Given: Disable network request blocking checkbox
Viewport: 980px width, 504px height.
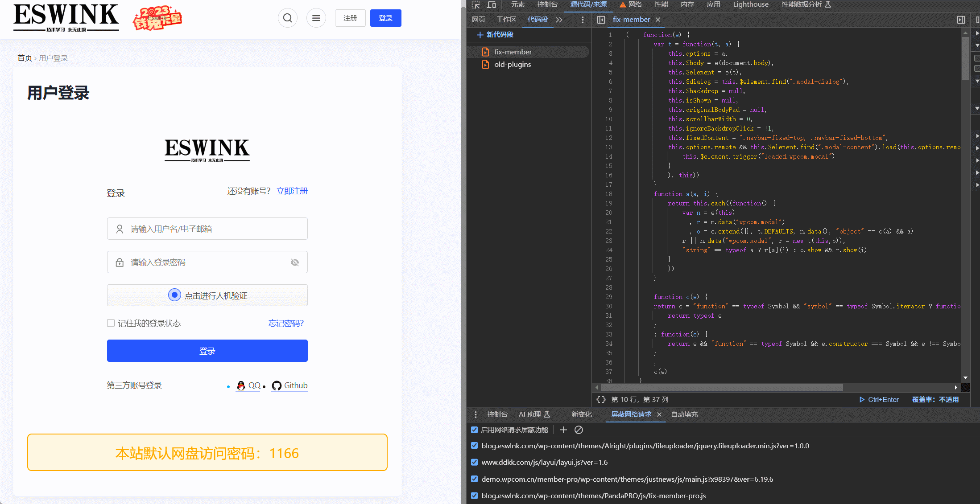Looking at the screenshot, I should (x=475, y=430).
